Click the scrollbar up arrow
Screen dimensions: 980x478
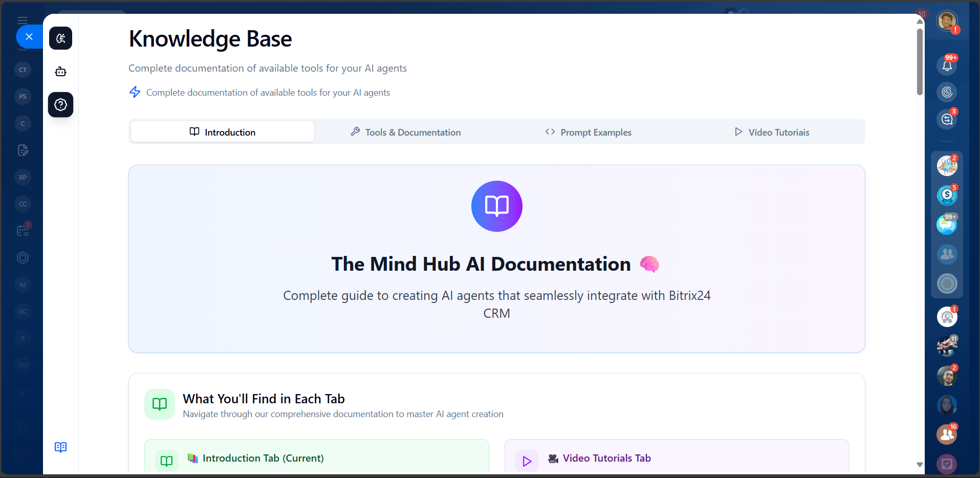920,21
